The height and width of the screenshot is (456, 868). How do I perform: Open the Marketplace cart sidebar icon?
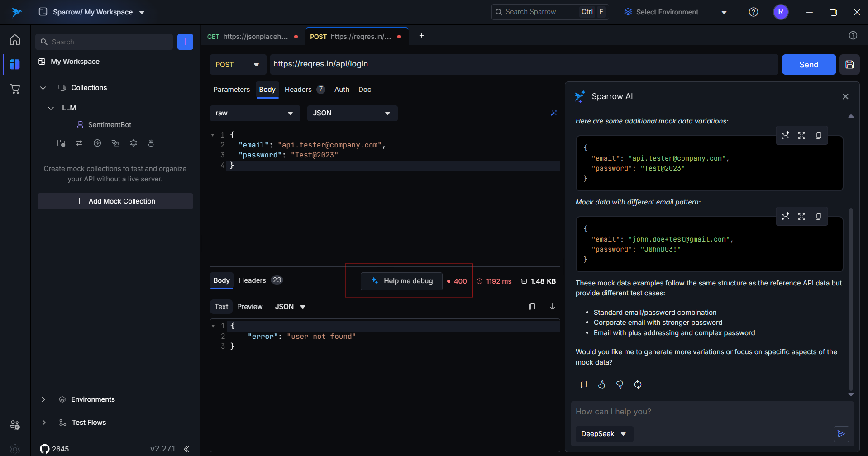(15, 89)
